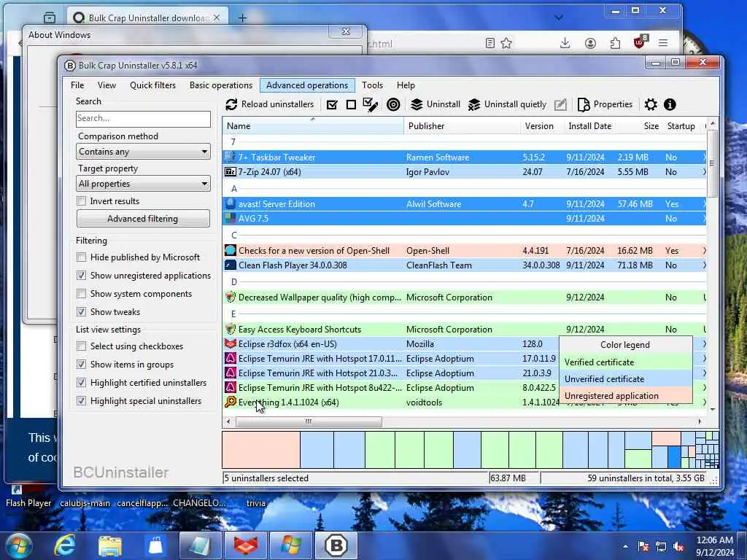747x560 pixels.
Task: Click the Firefox bookmark star icon
Action: click(506, 43)
